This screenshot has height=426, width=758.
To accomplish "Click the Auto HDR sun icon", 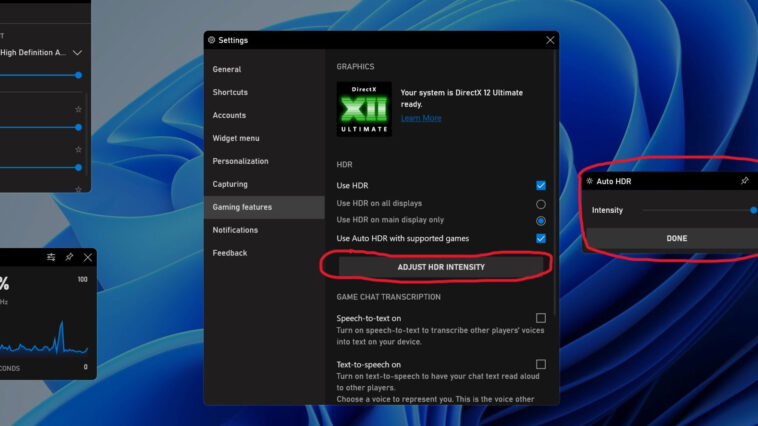I will pyautogui.click(x=589, y=181).
